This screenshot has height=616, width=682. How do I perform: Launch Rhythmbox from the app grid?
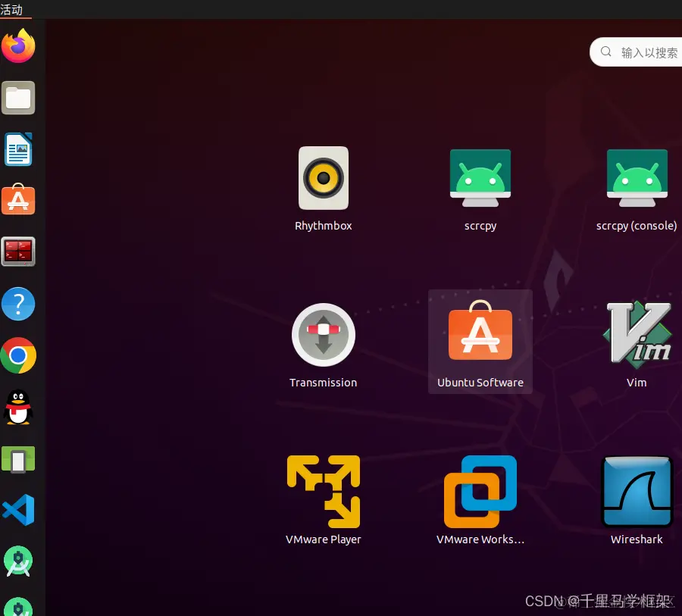(x=323, y=178)
